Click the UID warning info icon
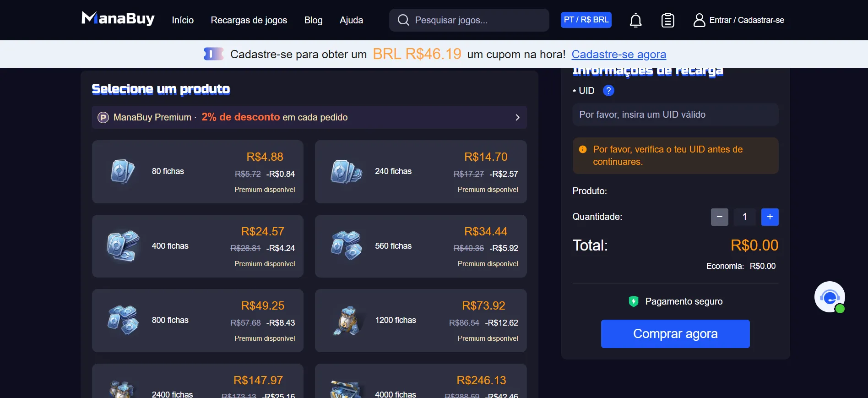Image resolution: width=868 pixels, height=398 pixels. pos(583,149)
